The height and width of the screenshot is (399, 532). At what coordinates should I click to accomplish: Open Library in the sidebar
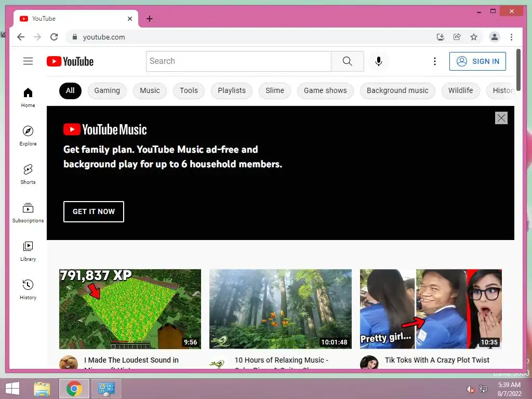(x=28, y=251)
